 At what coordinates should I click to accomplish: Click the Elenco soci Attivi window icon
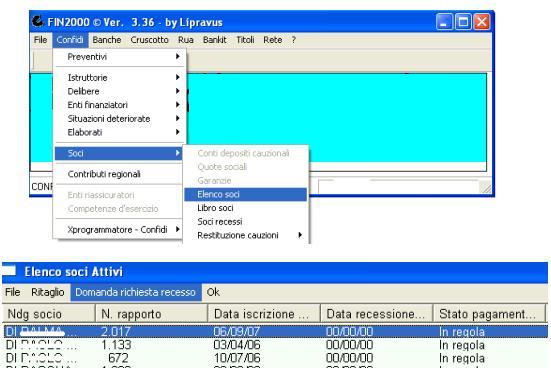(x=9, y=271)
